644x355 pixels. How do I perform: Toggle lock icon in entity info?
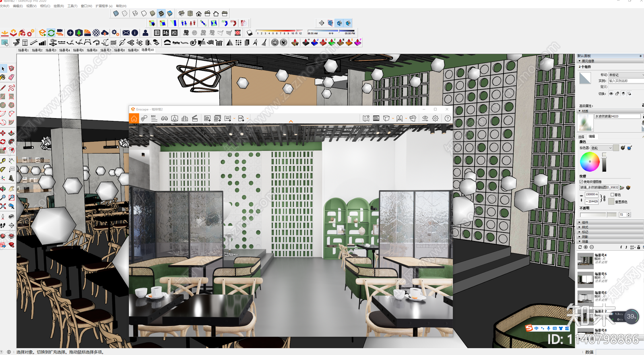tap(617, 93)
